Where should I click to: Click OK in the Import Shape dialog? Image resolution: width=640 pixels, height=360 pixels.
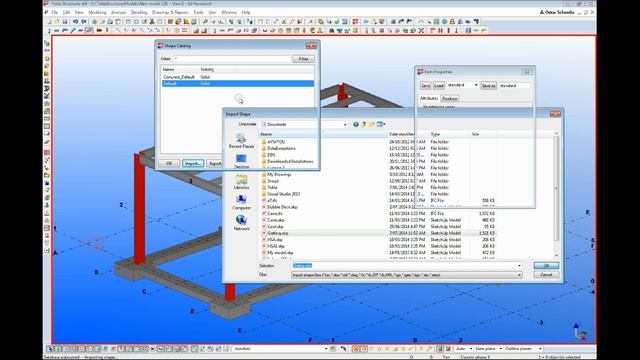(546, 266)
